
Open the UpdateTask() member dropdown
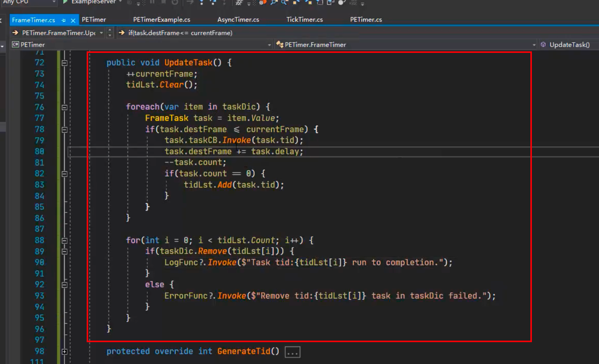click(569, 45)
